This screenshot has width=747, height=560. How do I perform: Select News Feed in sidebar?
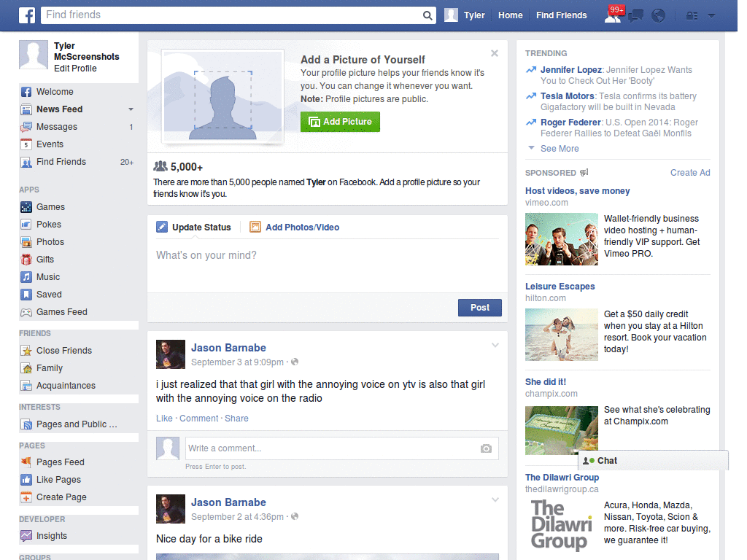pos(60,109)
